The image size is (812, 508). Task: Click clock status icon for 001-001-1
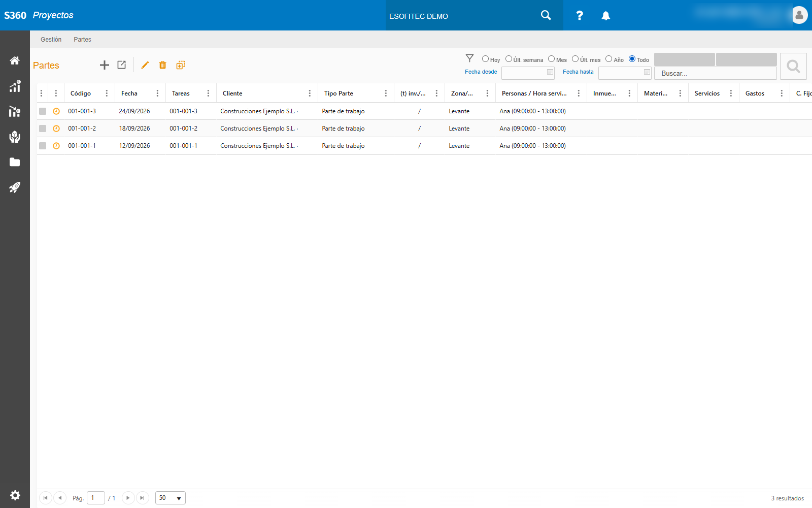coord(56,146)
